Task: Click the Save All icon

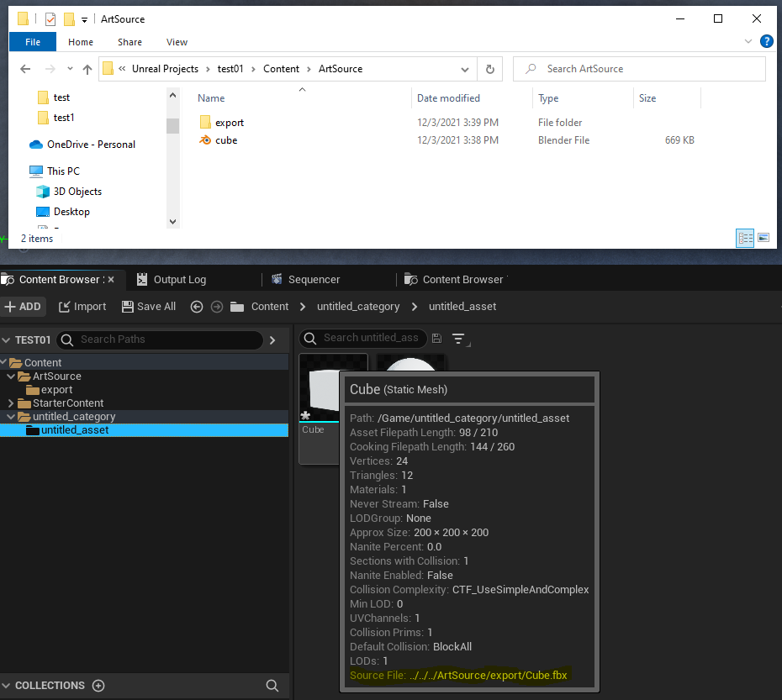Action: (127, 306)
